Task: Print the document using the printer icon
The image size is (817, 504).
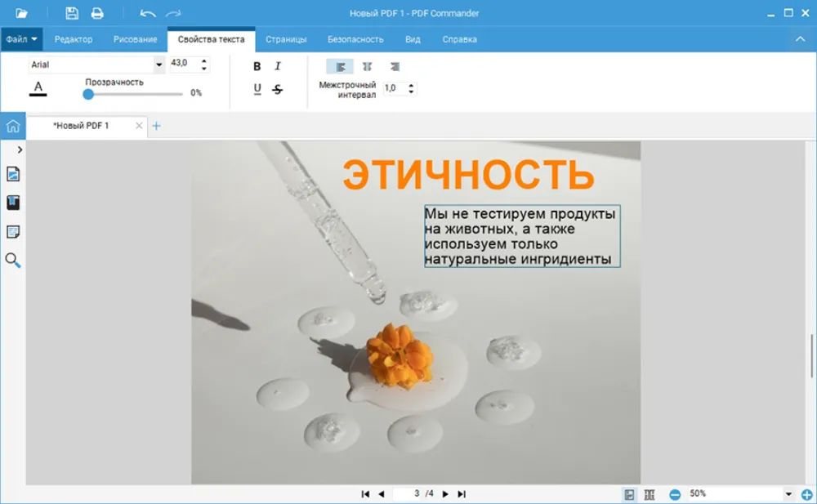Action: pyautogui.click(x=97, y=13)
